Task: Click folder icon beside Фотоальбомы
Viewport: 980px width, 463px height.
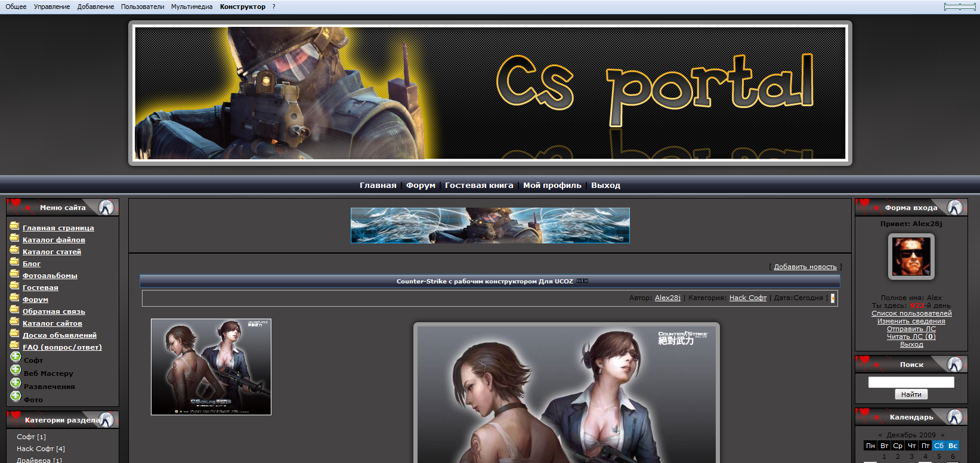Action: pos(14,274)
